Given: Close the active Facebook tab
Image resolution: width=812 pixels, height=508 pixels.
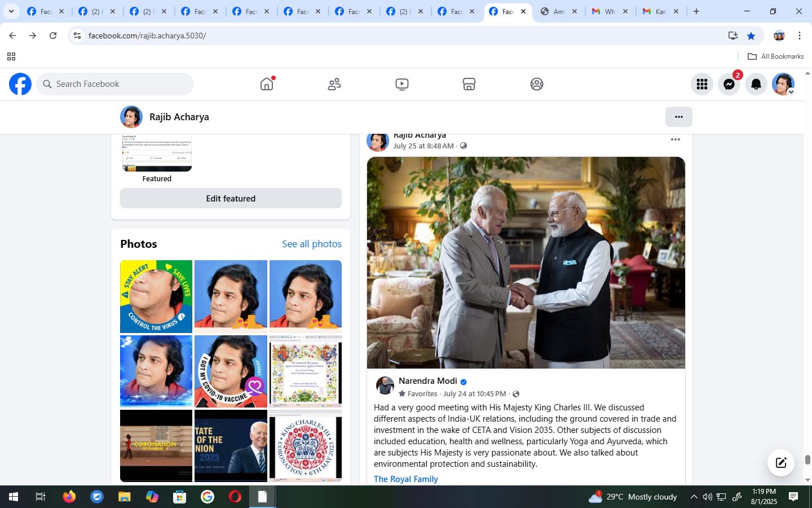Looking at the screenshot, I should 523,11.
